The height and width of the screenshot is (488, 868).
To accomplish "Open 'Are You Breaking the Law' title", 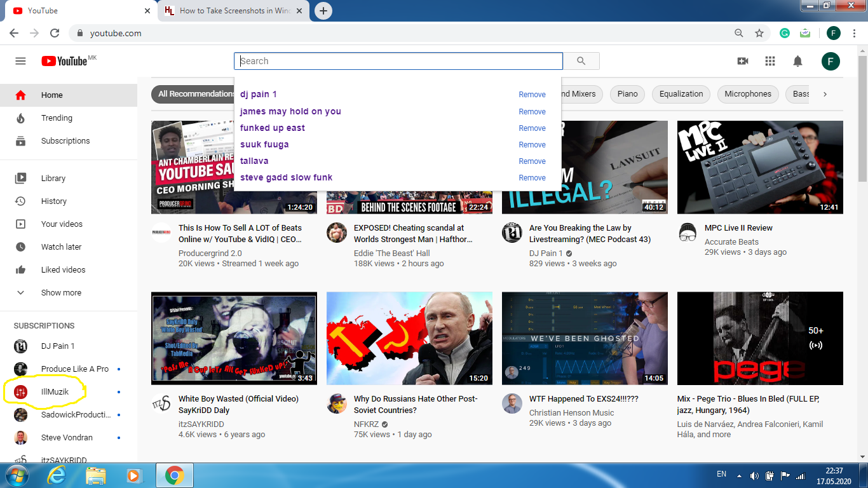I will click(590, 233).
